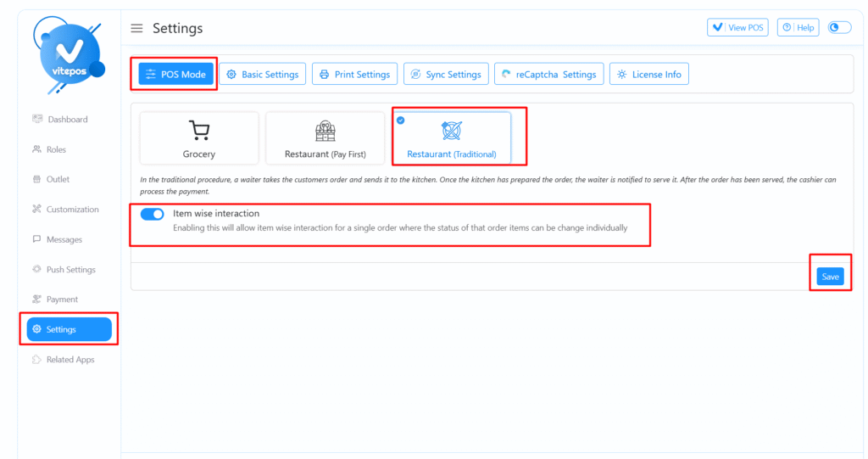Screen dimensions: 868x459
Task: Click the Sync Settings refresh icon
Action: (x=415, y=75)
